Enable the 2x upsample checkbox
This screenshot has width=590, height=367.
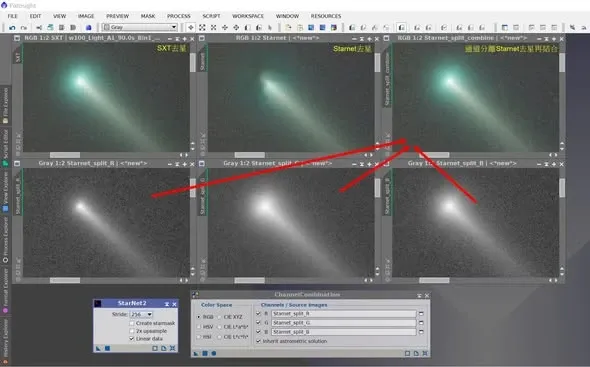132,331
